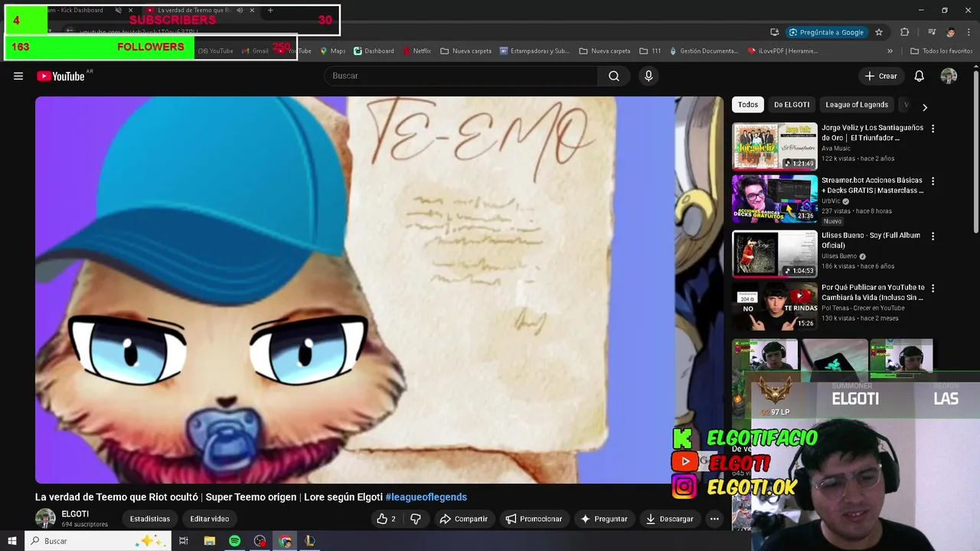The image size is (980, 551).
Task: Bookmark this page with the star icon
Action: point(879,32)
